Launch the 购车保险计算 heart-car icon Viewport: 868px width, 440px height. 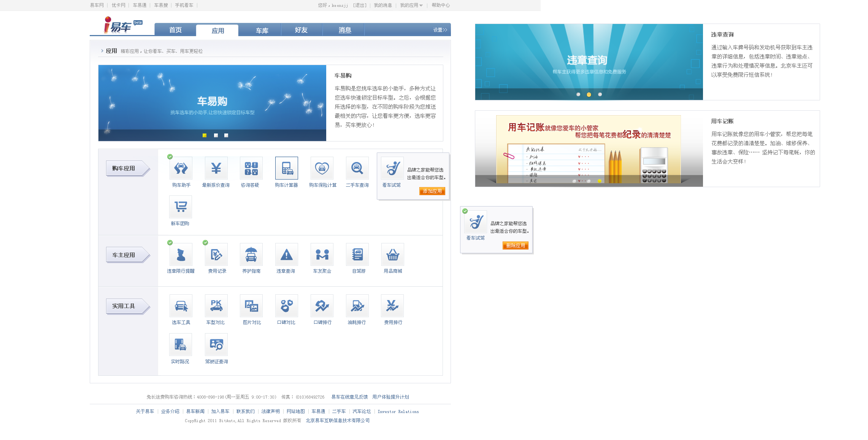pos(322,168)
